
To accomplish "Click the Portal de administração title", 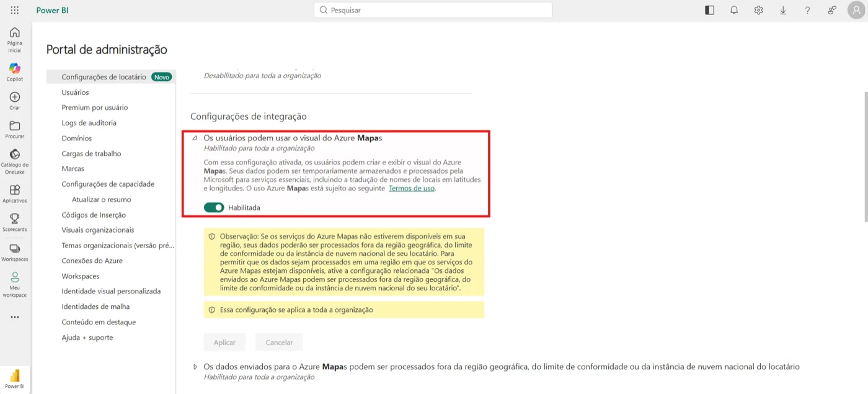I will click(x=107, y=50).
